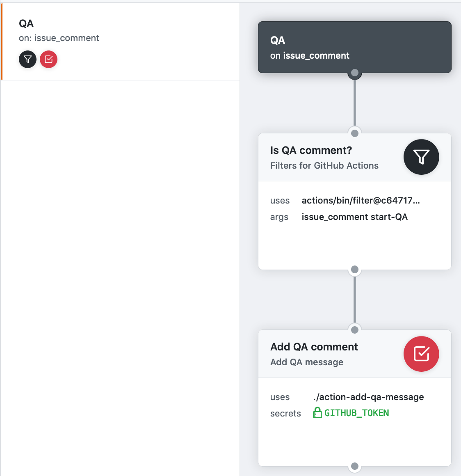
Task: Select the orange highlight bar on the QA card
Action: tap(2, 41)
